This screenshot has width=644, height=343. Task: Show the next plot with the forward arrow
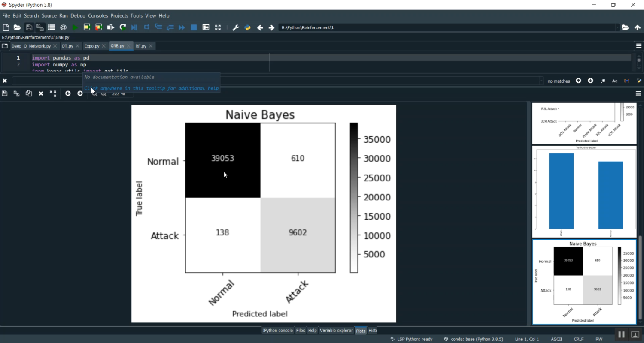point(80,93)
